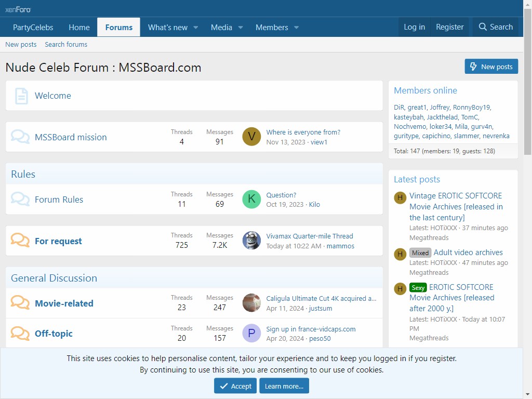This screenshot has height=399, width=532.
Task: Click the Latest posts heading
Action: (x=417, y=179)
